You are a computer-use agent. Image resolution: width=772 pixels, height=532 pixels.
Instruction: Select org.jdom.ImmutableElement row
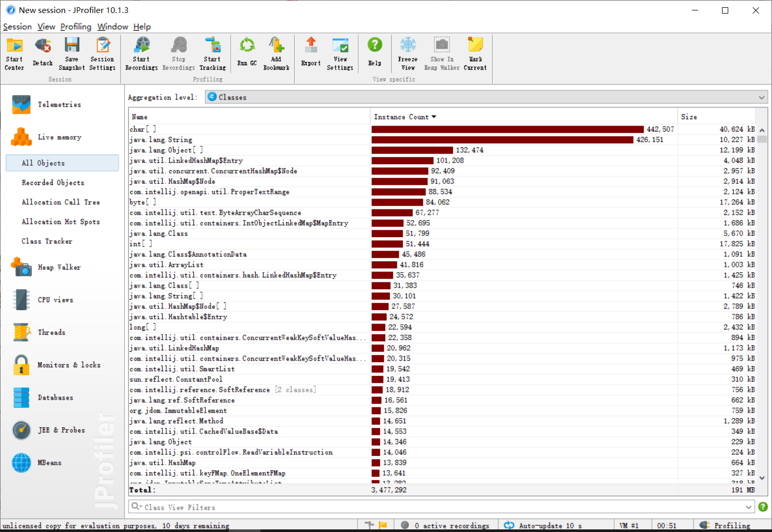pos(443,411)
